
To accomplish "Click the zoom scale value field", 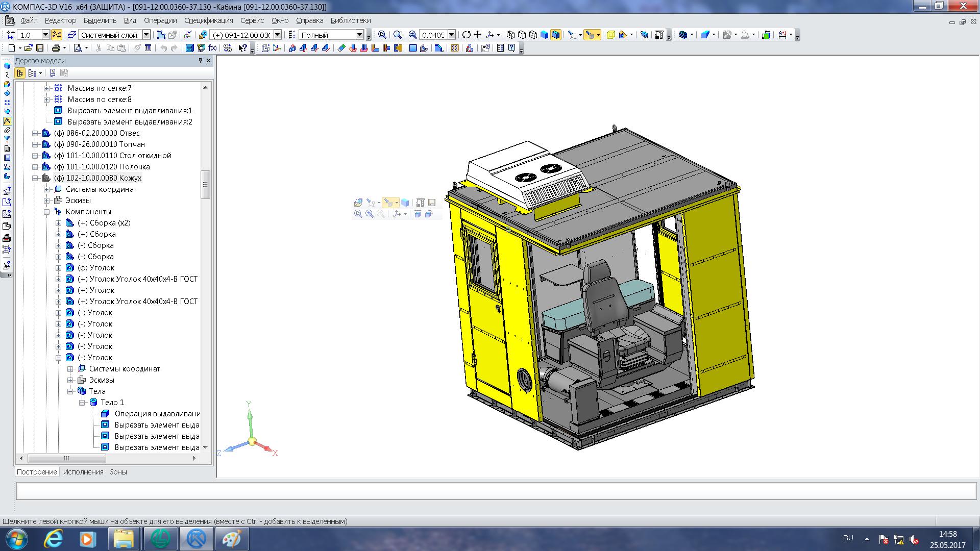I will click(x=433, y=35).
